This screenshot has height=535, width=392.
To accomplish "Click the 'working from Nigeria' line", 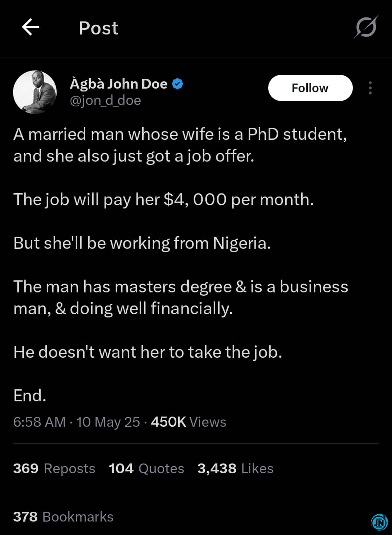I will 142,243.
